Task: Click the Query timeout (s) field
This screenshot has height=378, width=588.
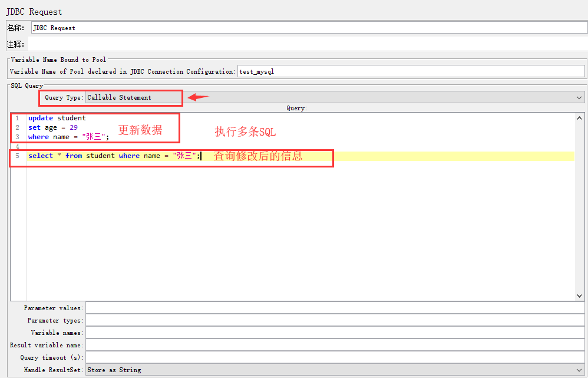Action: (x=335, y=357)
